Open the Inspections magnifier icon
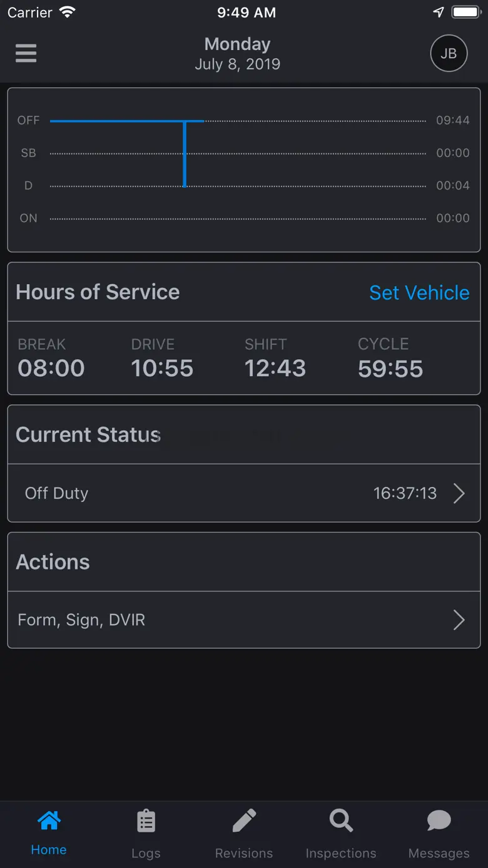 coord(341,821)
